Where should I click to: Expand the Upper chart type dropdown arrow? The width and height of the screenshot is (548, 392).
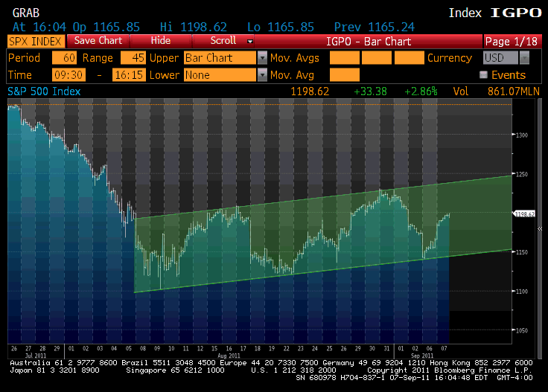tap(262, 58)
